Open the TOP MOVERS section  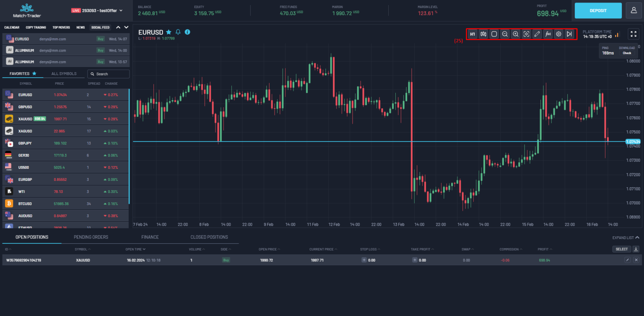[x=61, y=27]
